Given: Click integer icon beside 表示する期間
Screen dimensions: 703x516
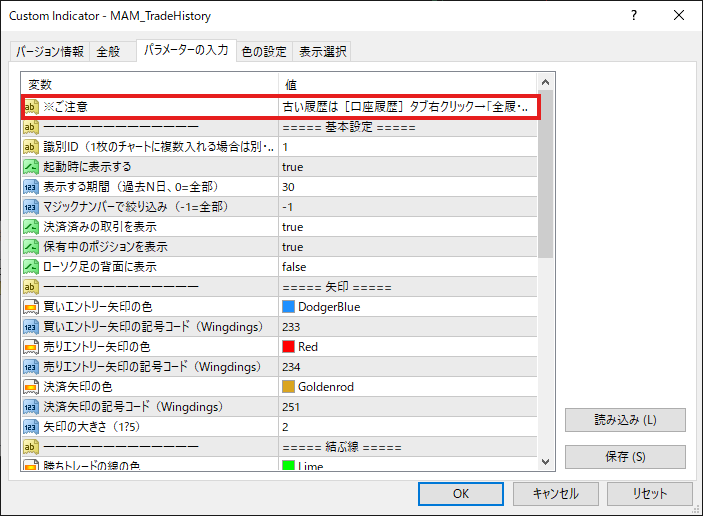Looking at the screenshot, I should tap(30, 186).
